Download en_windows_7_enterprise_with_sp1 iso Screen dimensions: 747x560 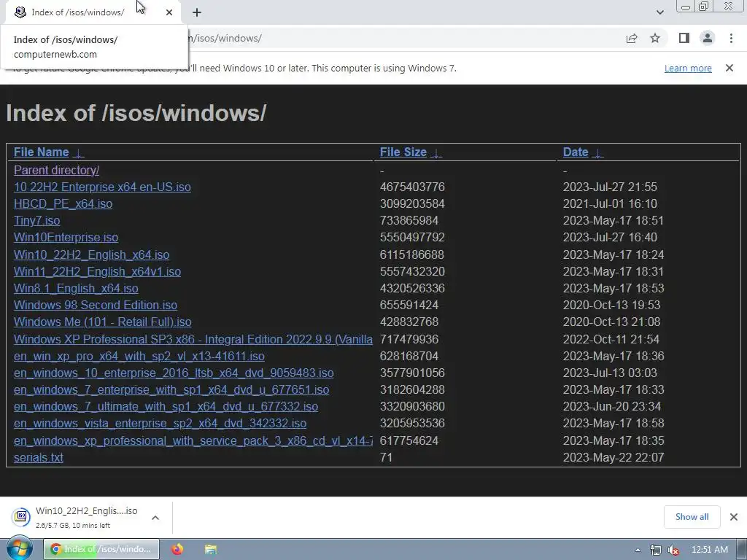pos(171,389)
